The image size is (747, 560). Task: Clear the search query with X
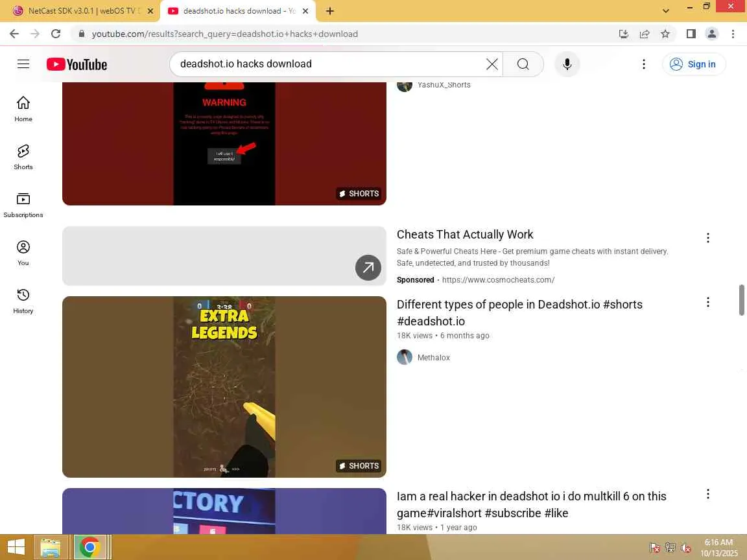[492, 64]
